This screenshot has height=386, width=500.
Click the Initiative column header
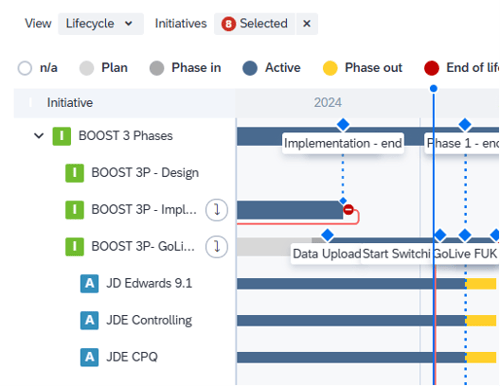pyautogui.click(x=70, y=103)
